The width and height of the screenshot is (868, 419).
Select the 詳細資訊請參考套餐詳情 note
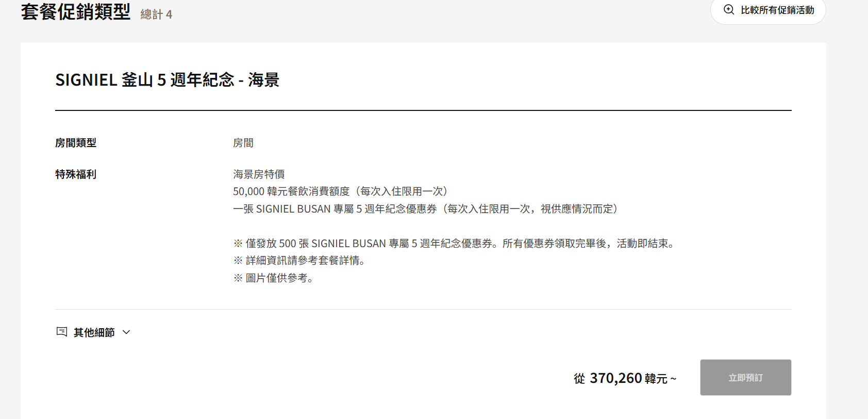click(301, 261)
